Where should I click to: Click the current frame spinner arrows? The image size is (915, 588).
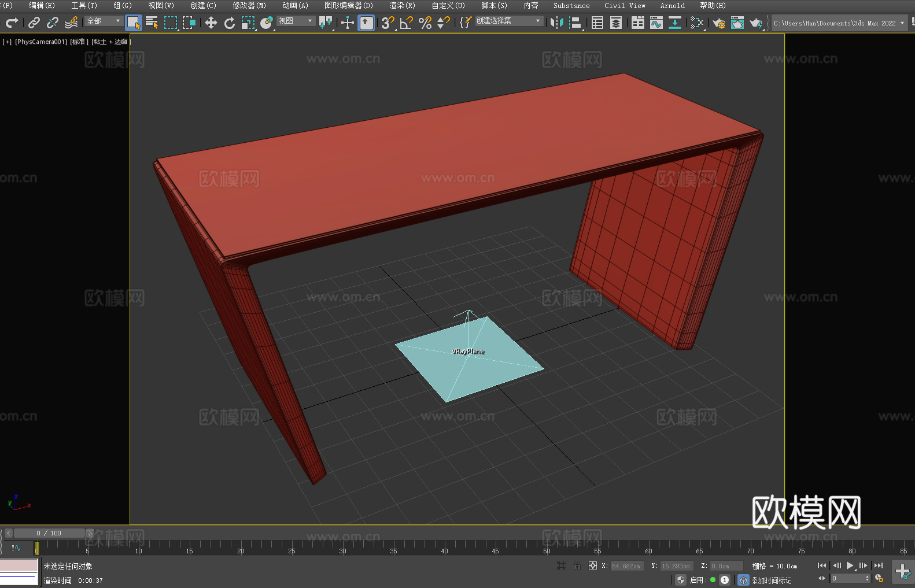tap(867, 578)
